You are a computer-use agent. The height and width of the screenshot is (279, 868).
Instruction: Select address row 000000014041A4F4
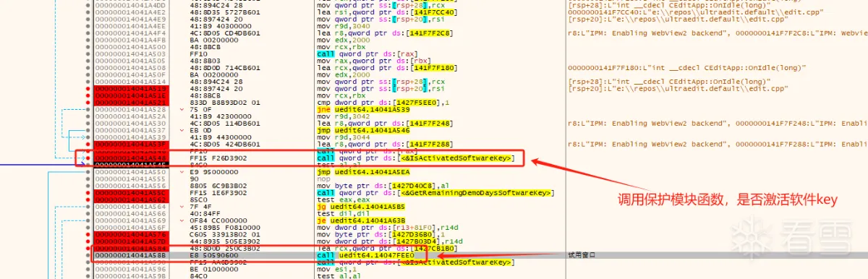(x=131, y=33)
